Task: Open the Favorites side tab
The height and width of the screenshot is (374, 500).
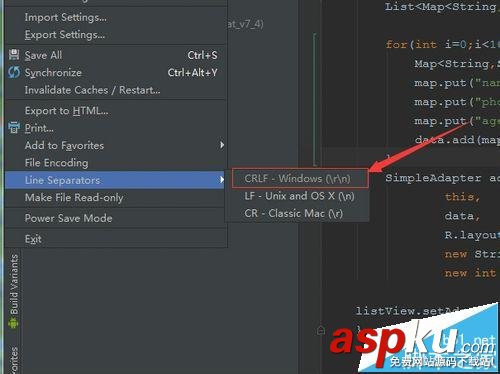Action: coord(14,360)
